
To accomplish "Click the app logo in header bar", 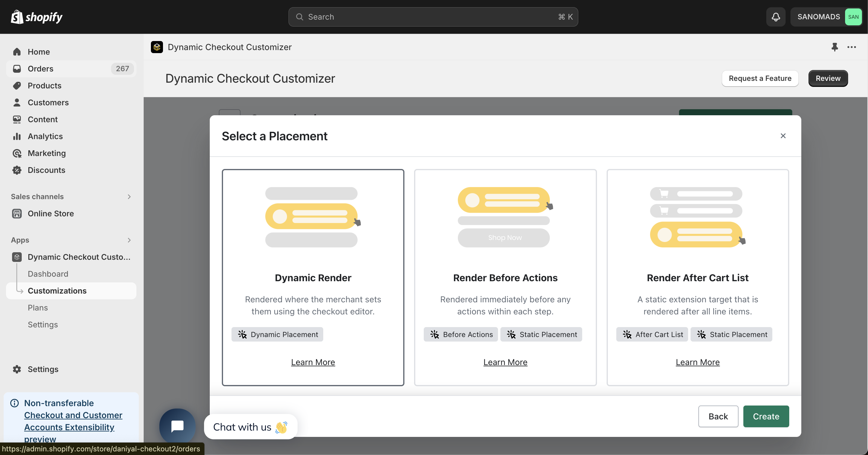I will 157,47.
